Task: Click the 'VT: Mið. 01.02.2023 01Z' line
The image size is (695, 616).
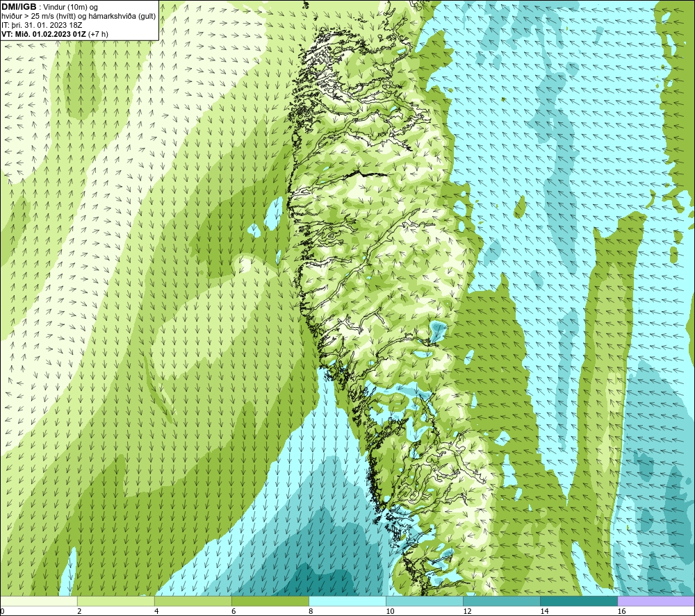Action: (44, 34)
